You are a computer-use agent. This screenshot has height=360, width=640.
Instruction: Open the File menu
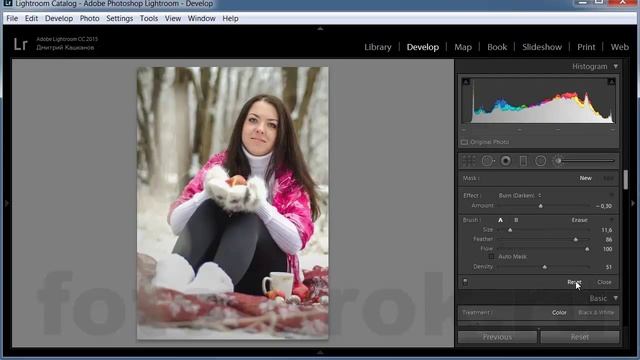click(12, 18)
